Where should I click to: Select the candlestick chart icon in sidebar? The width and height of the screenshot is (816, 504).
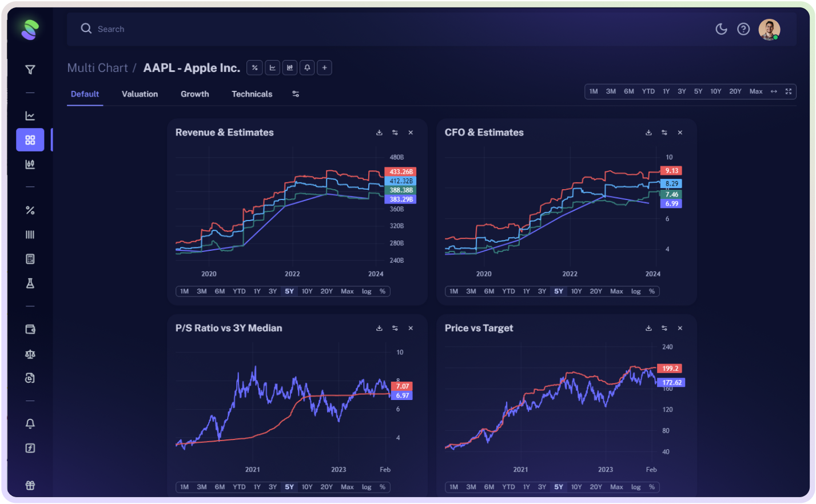point(30,164)
